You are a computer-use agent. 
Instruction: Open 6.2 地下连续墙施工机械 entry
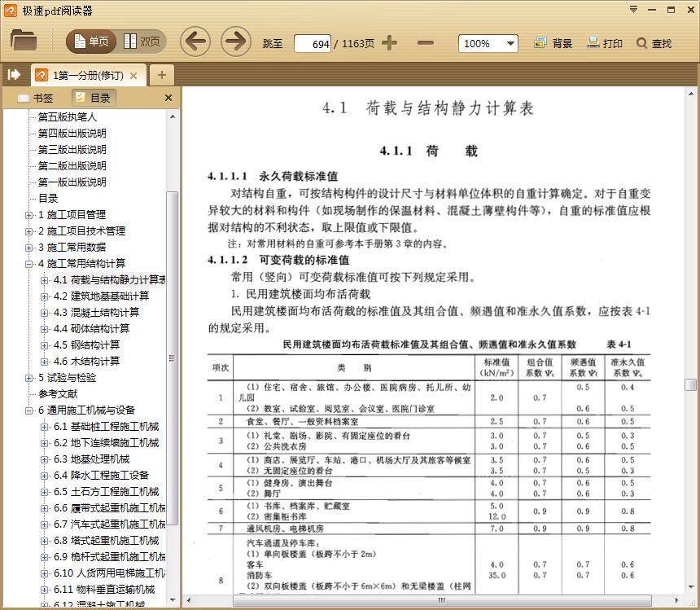[107, 442]
